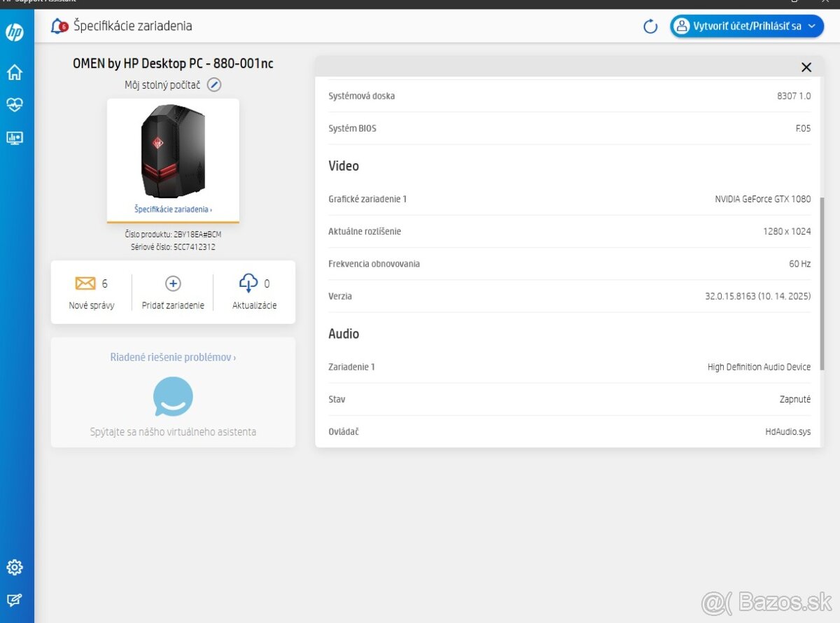Screen dimensions: 840x623
Task: Select the Grafické zariadenie 1 row
Action: pyautogui.click(x=569, y=199)
